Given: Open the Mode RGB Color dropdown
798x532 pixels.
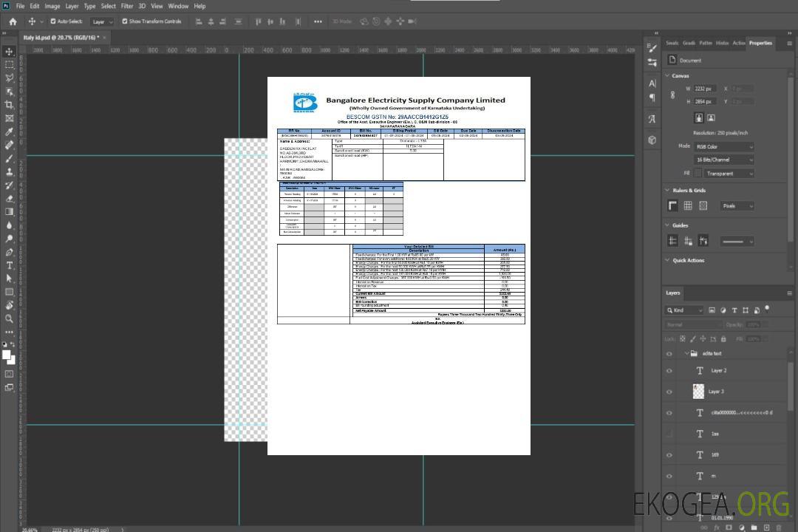Looking at the screenshot, I should point(723,146).
